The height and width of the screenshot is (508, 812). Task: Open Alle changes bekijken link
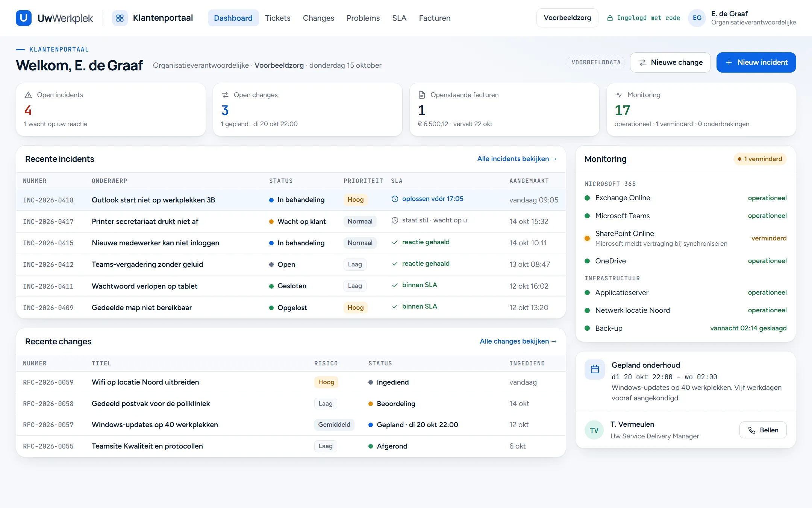click(x=518, y=341)
